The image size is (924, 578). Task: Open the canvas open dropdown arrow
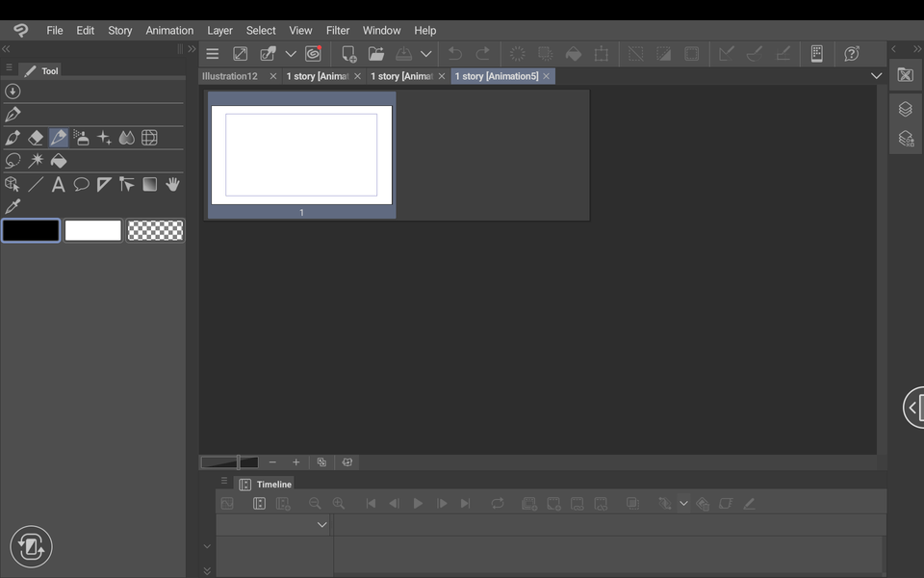[426, 54]
